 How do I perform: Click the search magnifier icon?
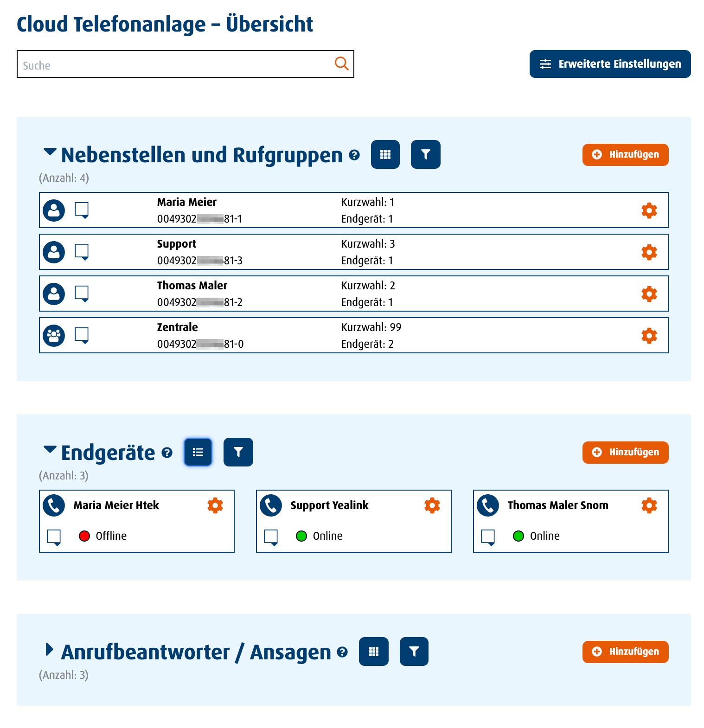coord(341,64)
